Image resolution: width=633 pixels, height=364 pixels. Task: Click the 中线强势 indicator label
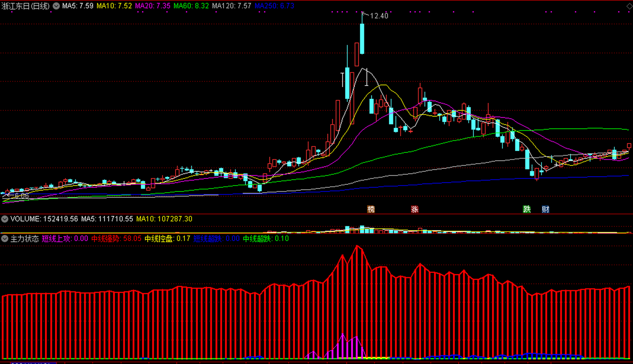point(116,239)
